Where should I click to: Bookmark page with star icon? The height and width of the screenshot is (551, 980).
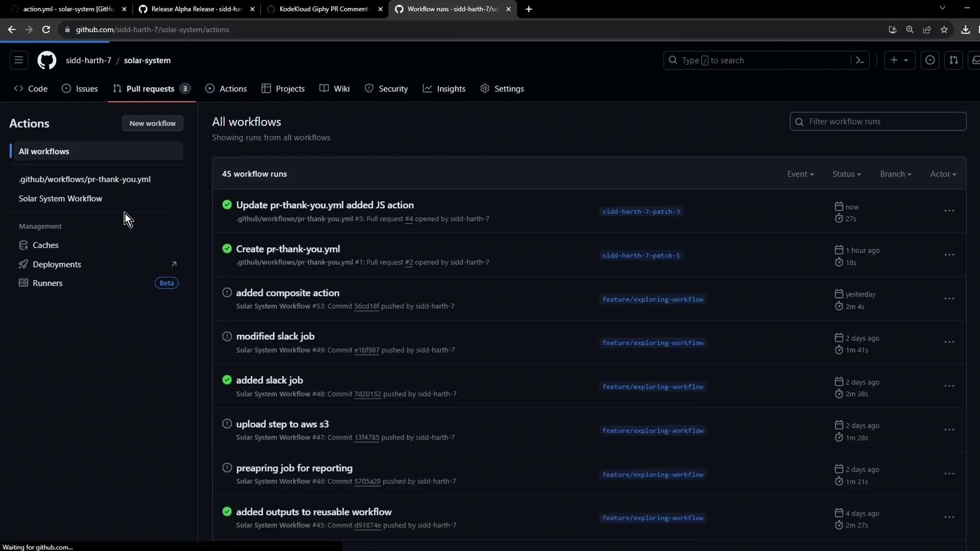[x=944, y=30]
